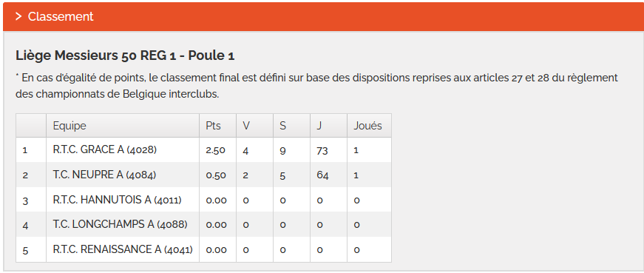Image resolution: width=644 pixels, height=273 pixels.
Task: Click the J column header
Action: (x=319, y=126)
